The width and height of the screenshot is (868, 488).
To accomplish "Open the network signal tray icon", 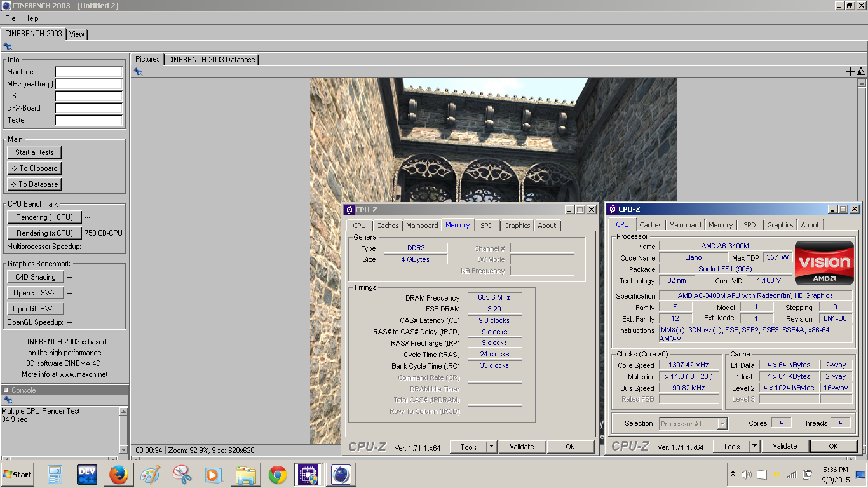I will pos(792,474).
